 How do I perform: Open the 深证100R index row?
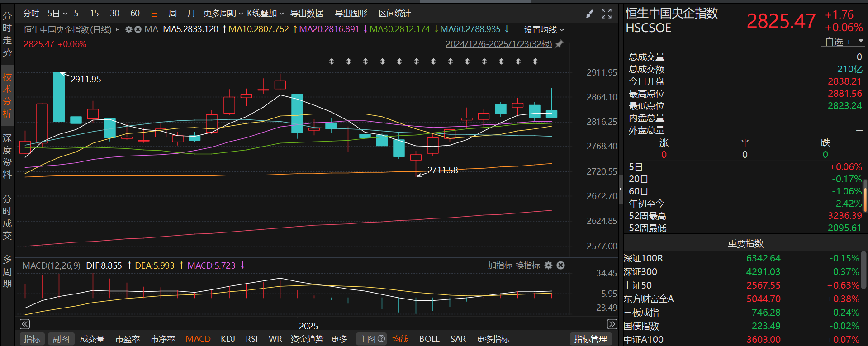point(742,258)
